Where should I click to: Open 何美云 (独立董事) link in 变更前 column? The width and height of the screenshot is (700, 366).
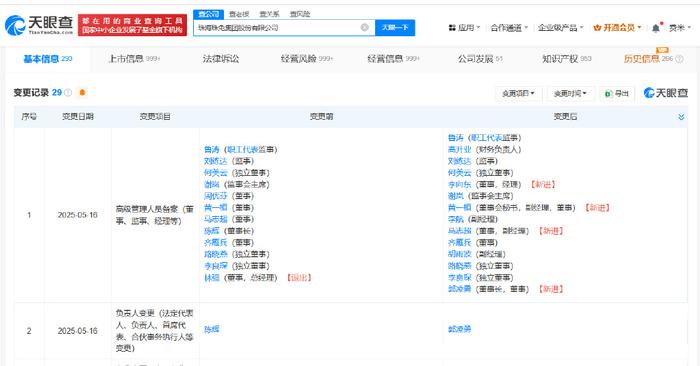(x=216, y=173)
